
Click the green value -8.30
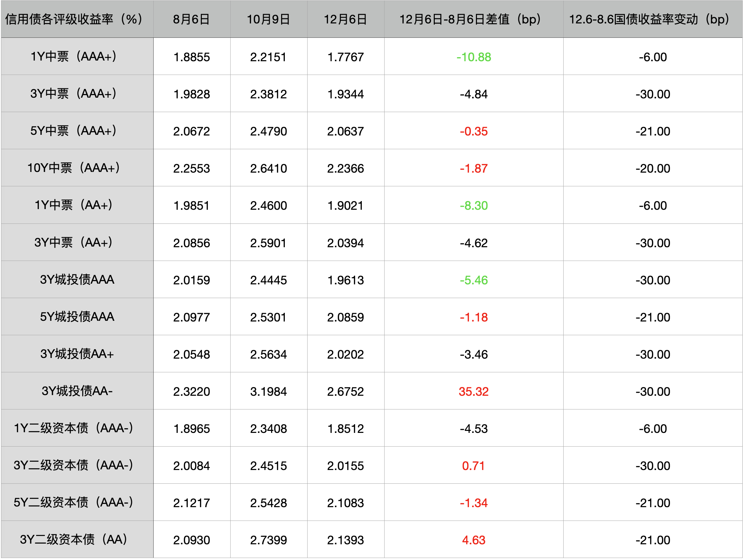click(x=474, y=205)
